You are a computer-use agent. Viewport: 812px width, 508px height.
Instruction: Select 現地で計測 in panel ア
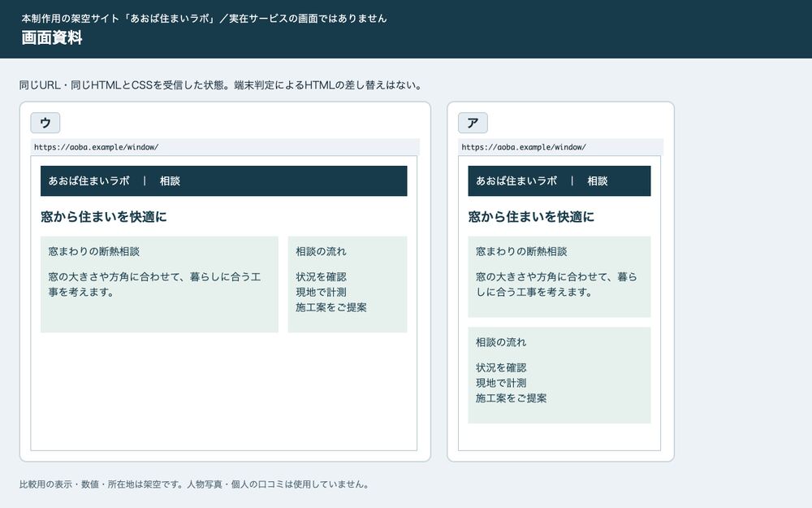click(x=501, y=383)
